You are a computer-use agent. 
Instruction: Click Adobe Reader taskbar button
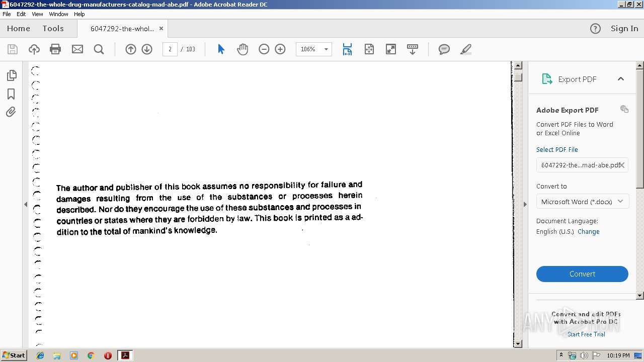125,355
